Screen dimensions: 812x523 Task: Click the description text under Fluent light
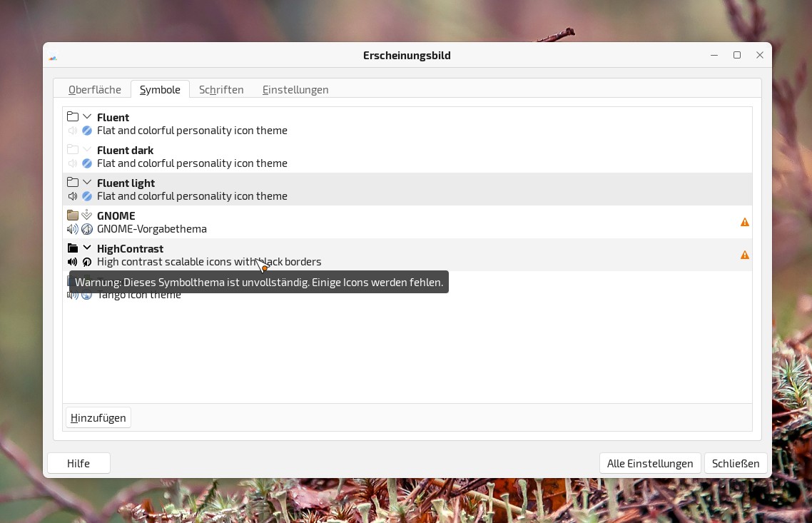[x=192, y=196]
